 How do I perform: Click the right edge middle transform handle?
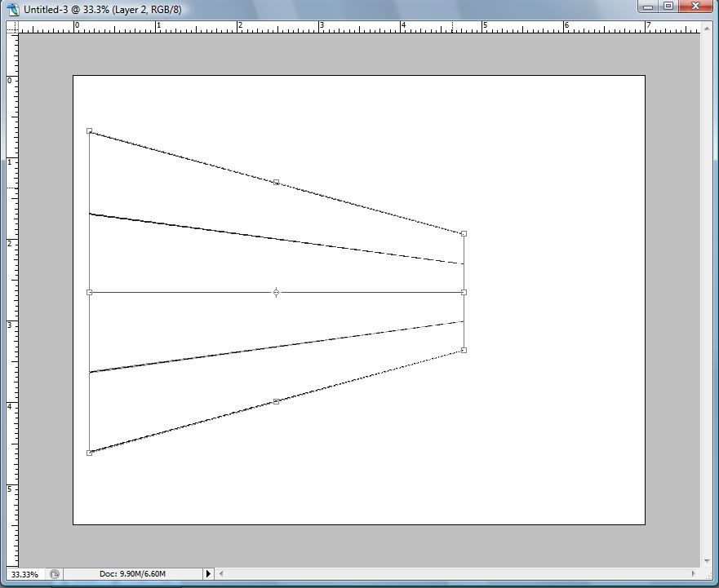464,293
